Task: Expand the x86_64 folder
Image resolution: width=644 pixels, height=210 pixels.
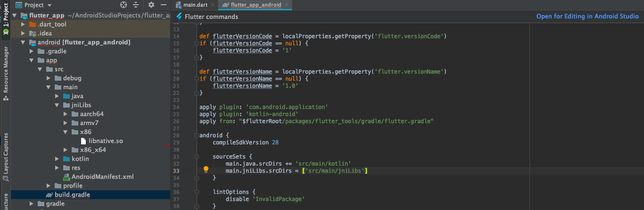Action: pyautogui.click(x=66, y=150)
